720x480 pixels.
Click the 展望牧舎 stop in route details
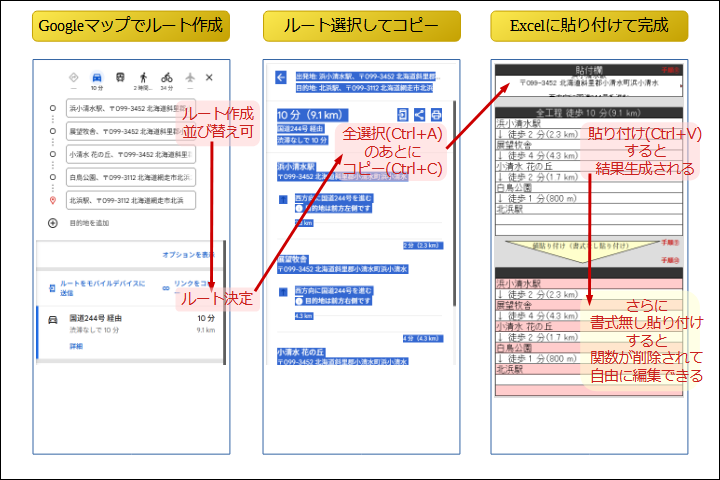pyautogui.click(x=292, y=259)
